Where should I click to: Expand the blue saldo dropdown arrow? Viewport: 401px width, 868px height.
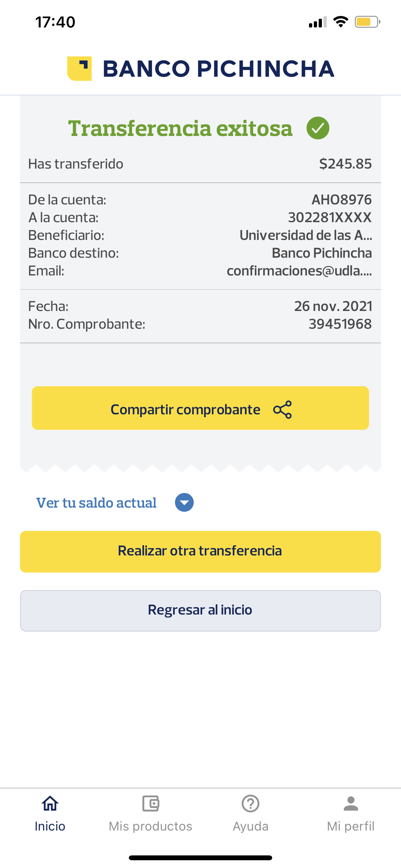[x=184, y=502]
